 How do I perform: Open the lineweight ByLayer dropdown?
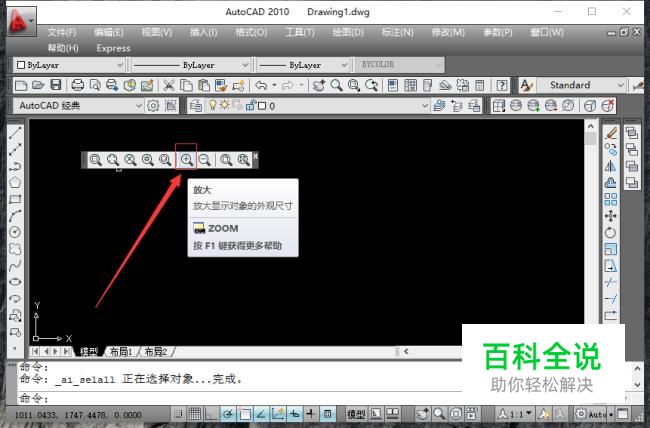pyautogui.click(x=303, y=65)
